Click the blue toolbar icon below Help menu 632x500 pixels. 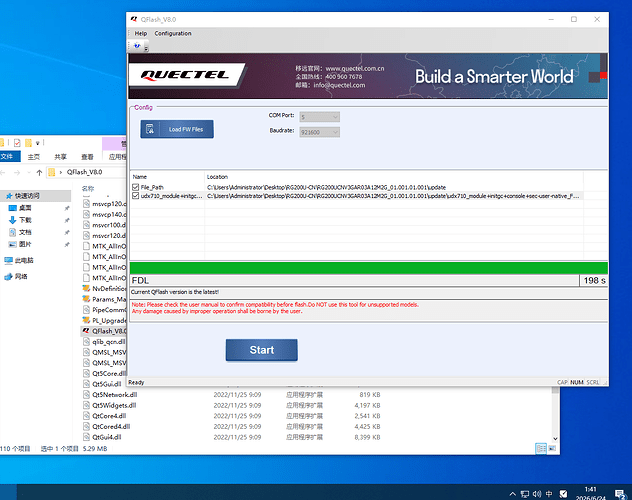pos(137,46)
